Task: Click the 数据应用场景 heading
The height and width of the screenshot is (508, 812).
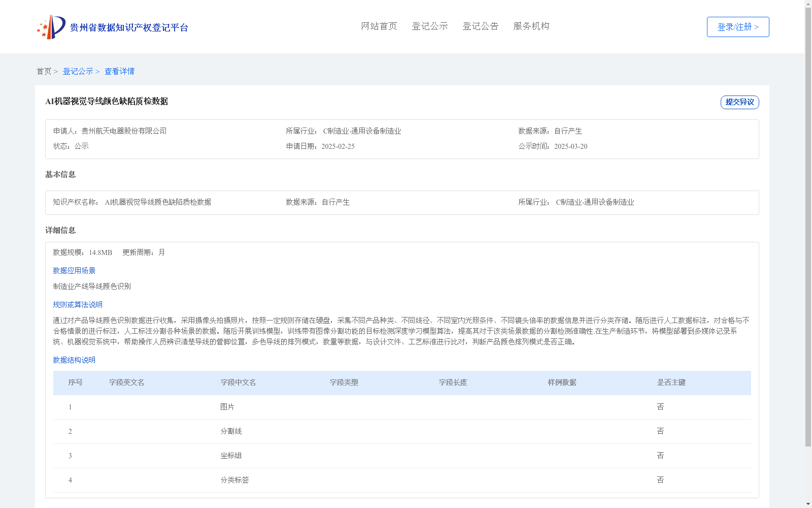Action: pyautogui.click(x=74, y=271)
